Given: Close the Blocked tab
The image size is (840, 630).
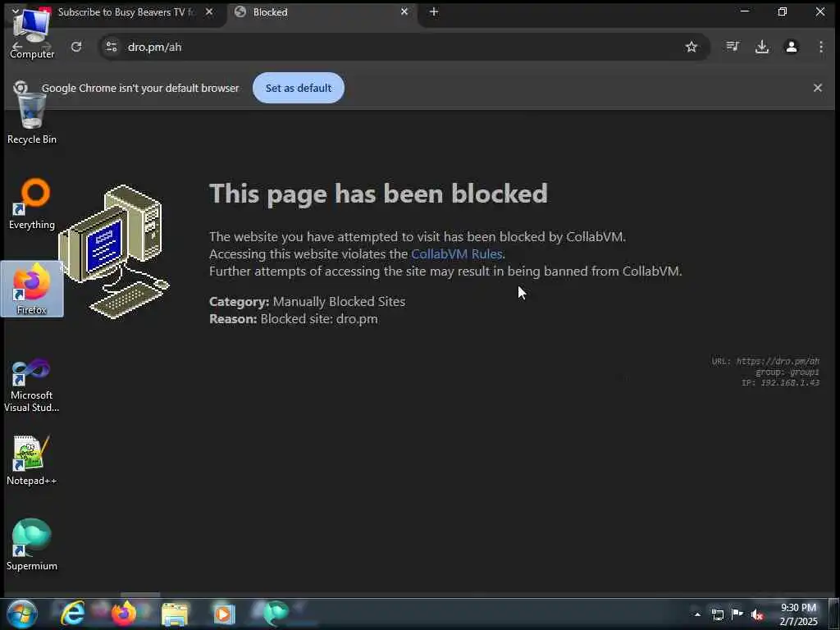Looking at the screenshot, I should [x=404, y=11].
